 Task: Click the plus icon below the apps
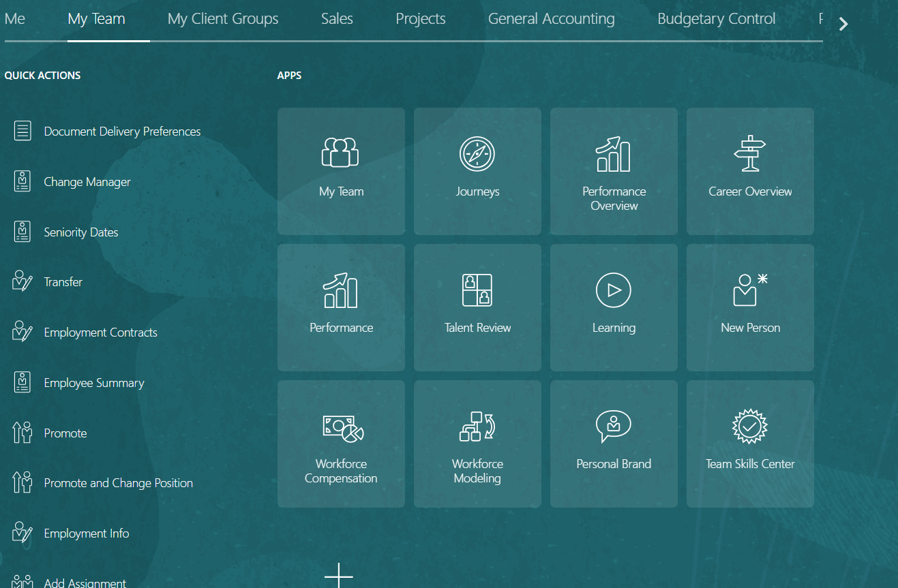pos(339,576)
